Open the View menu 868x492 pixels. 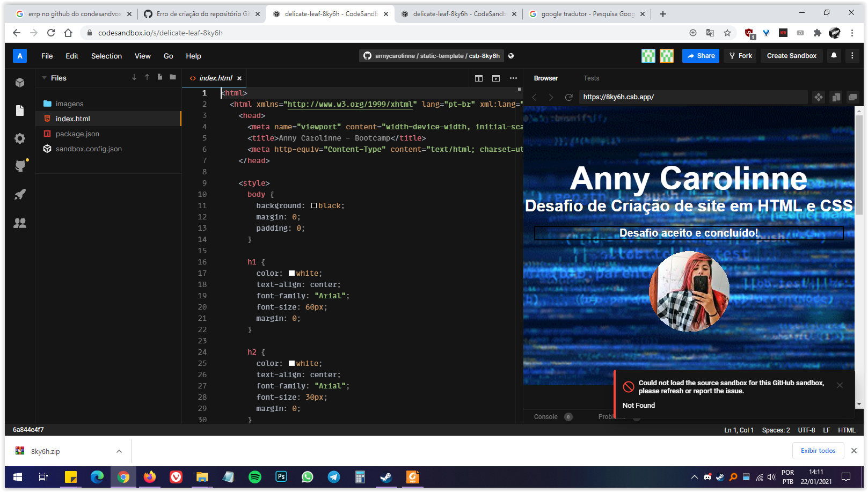coord(142,56)
